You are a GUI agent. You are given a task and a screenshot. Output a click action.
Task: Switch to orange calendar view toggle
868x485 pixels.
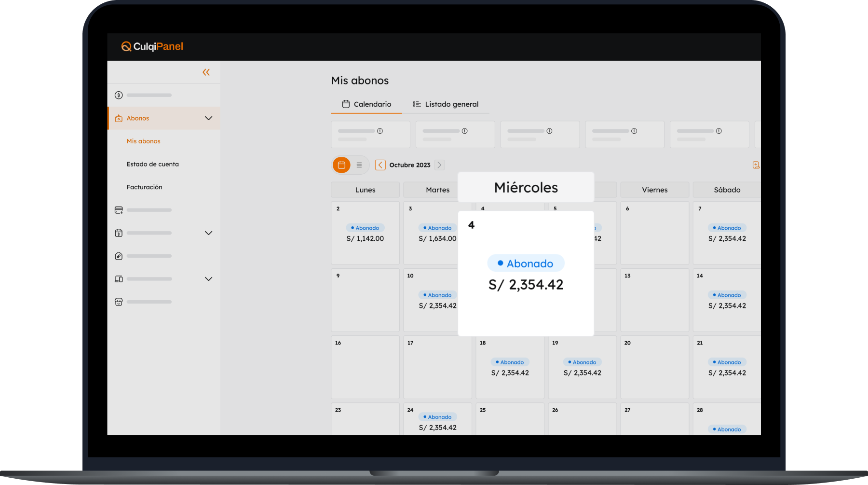[x=341, y=165]
